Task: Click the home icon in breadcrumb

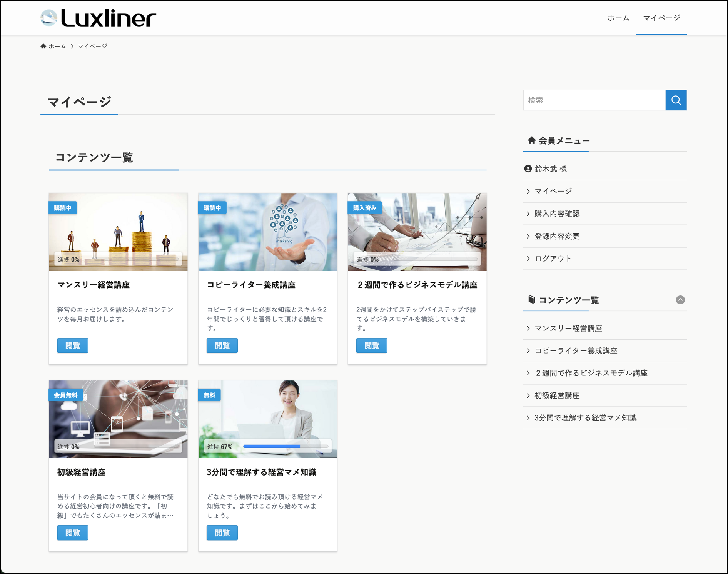Action: click(43, 46)
